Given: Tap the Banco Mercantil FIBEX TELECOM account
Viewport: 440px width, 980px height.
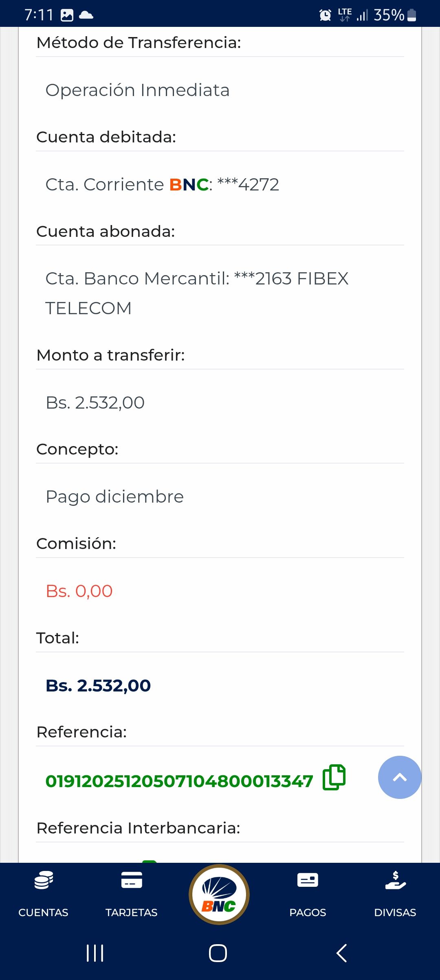Looking at the screenshot, I should pyautogui.click(x=197, y=293).
